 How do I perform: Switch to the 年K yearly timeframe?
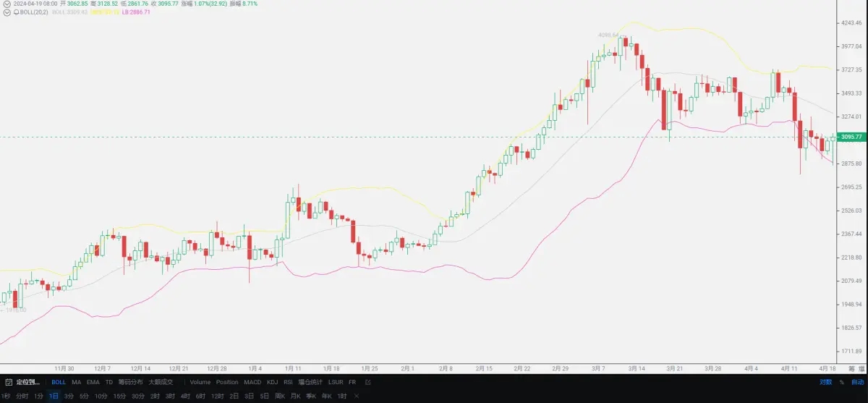coord(327,396)
